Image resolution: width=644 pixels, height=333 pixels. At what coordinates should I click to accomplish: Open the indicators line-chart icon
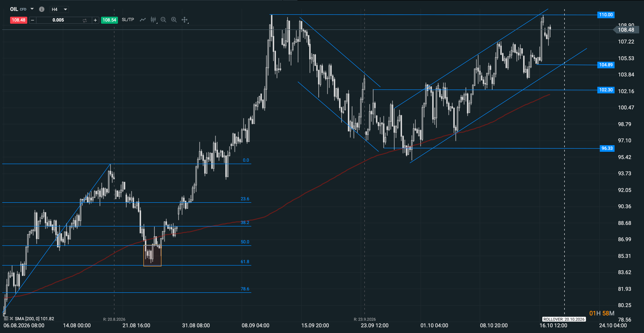click(x=143, y=20)
